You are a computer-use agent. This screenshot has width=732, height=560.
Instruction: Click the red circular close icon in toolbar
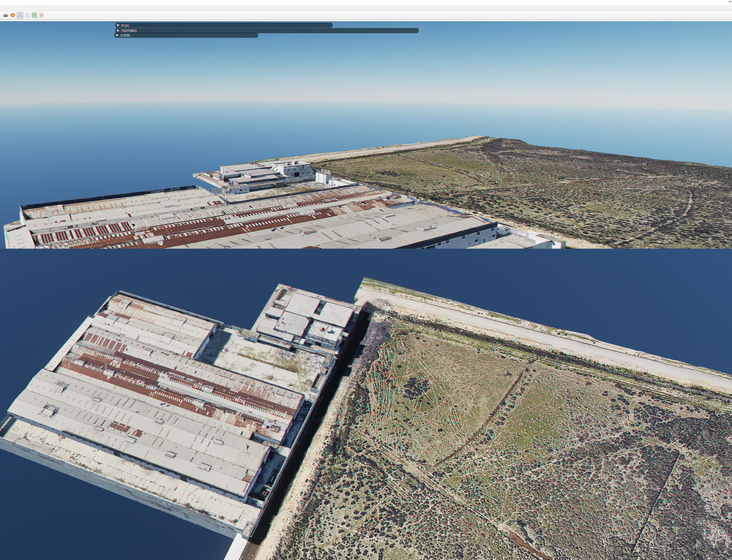click(42, 15)
